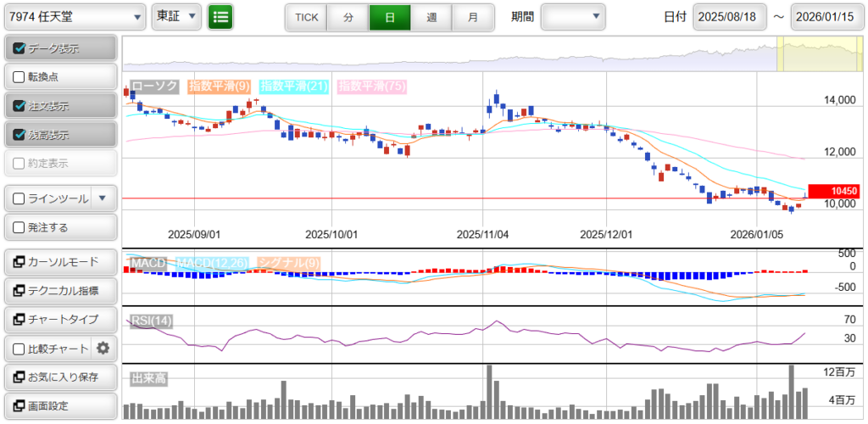Toggle the 残高表示 checkbox
The height and width of the screenshot is (424, 868).
[19, 135]
